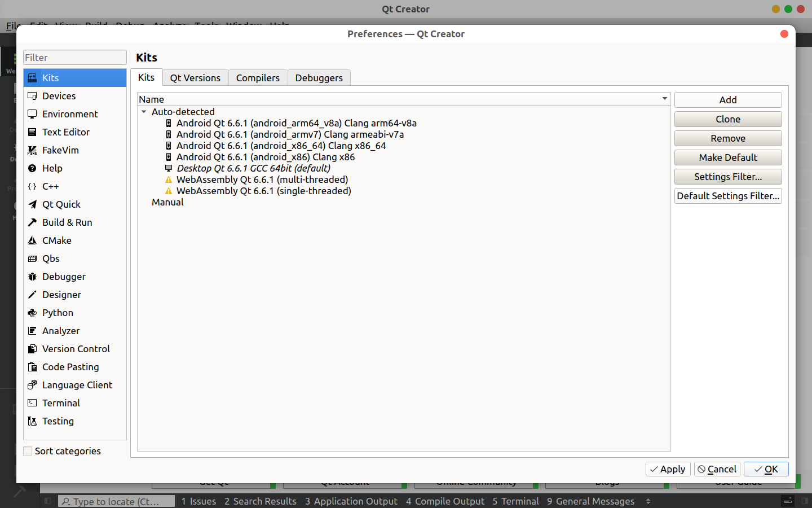Open the Qbs category icon
The image size is (812, 508).
tap(32, 259)
